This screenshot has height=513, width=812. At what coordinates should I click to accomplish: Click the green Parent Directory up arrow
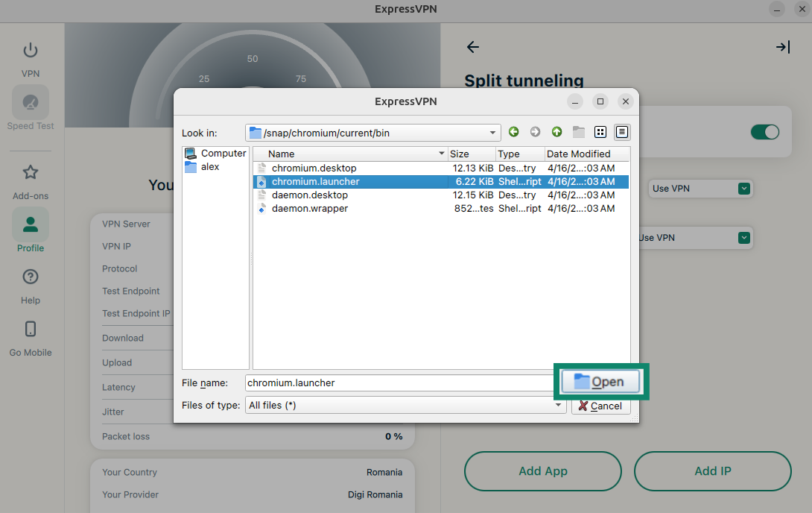[556, 132]
